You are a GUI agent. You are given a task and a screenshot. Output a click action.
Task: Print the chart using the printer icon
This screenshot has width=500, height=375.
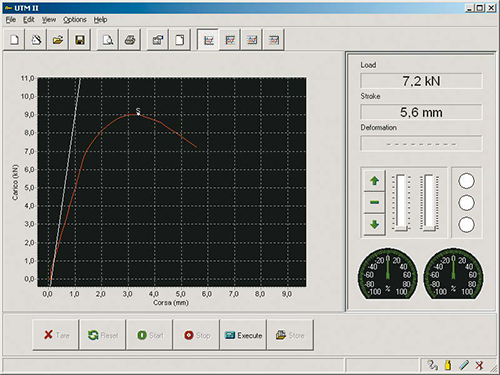pos(129,40)
